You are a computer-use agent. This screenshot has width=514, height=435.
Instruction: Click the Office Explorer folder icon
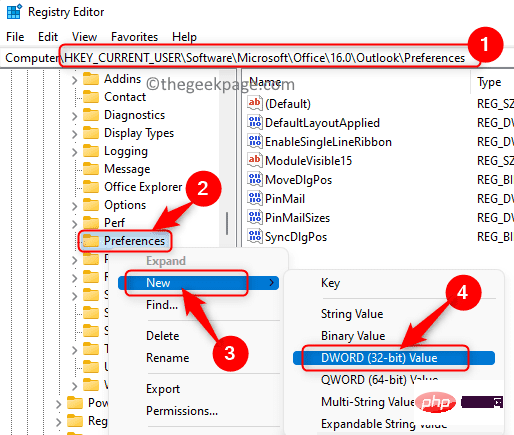click(91, 187)
